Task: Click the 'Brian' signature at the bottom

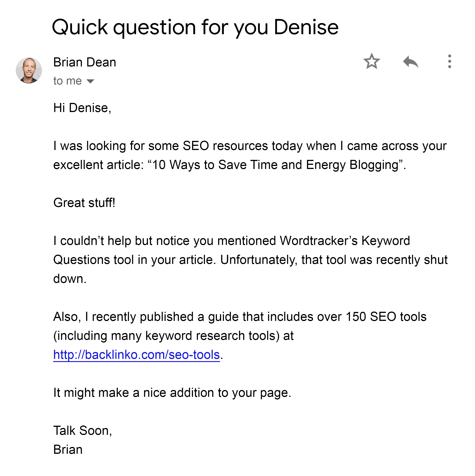Action: tap(68, 449)
